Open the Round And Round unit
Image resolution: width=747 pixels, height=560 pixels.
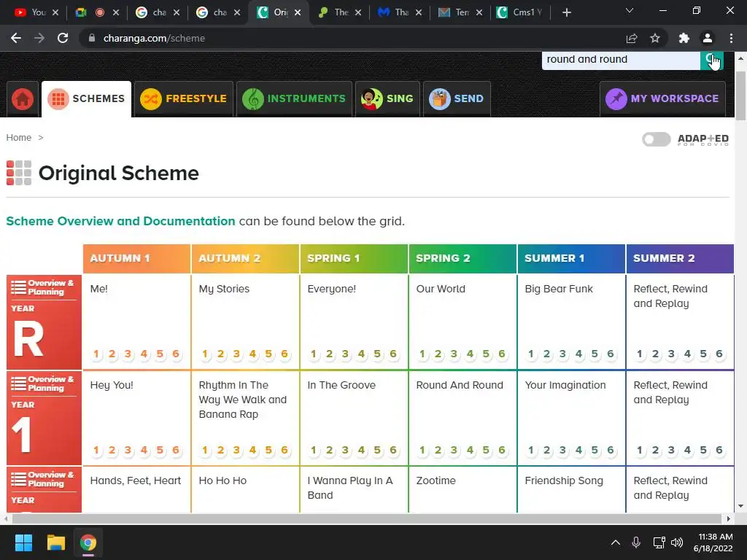click(x=460, y=385)
